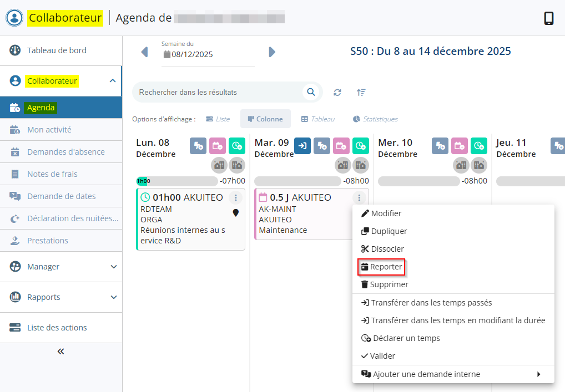Switch display to Statistiques view
565x392 pixels.
coord(375,119)
